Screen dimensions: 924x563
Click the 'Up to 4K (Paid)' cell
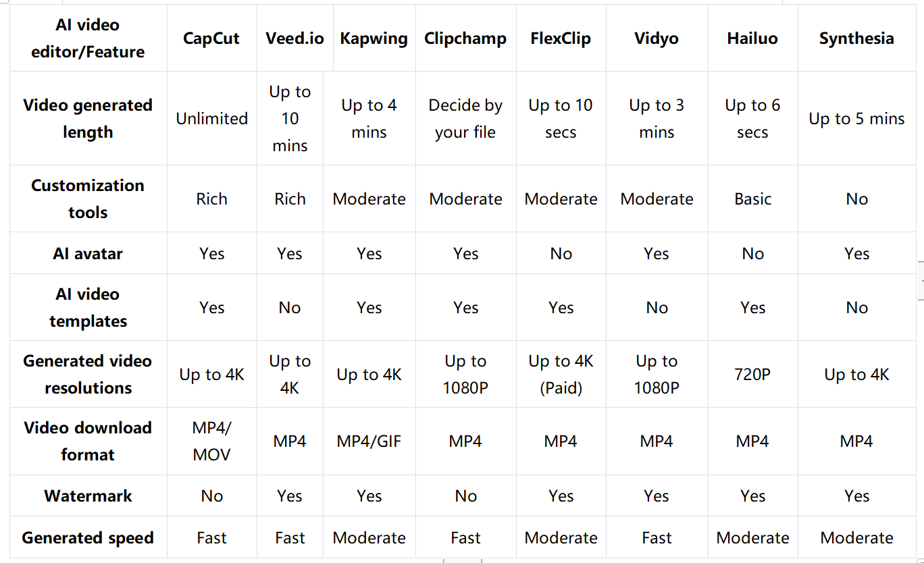pyautogui.click(x=561, y=374)
